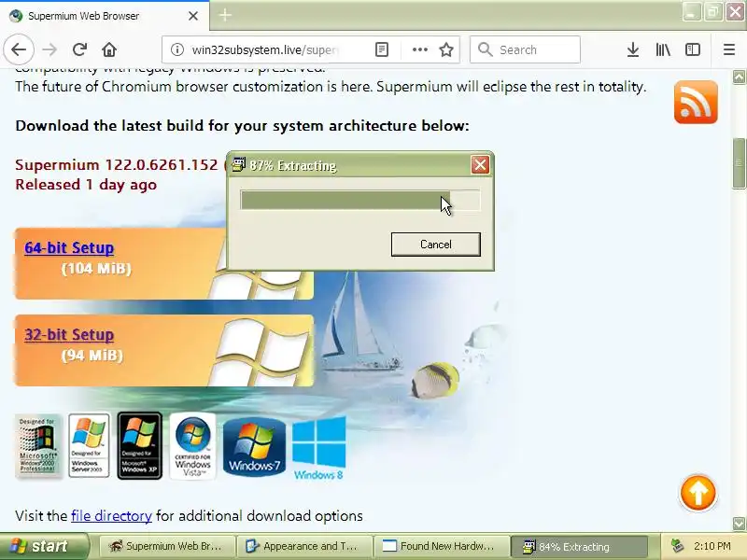Screen dimensions: 747x560
Task: Click the vertical scrollbar thumb
Action: pyautogui.click(x=739, y=162)
